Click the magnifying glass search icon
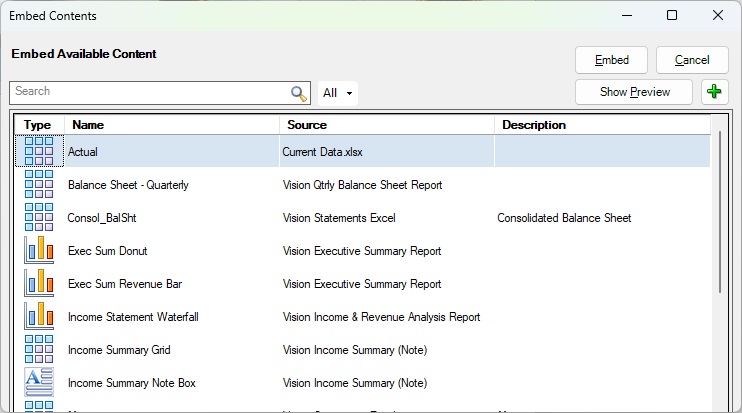This screenshot has width=742, height=413. [298, 93]
